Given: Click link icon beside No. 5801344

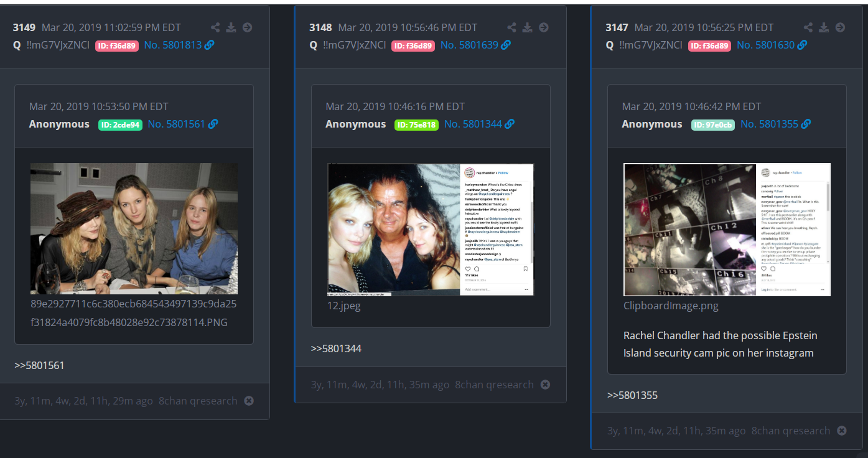Looking at the screenshot, I should 510,124.
